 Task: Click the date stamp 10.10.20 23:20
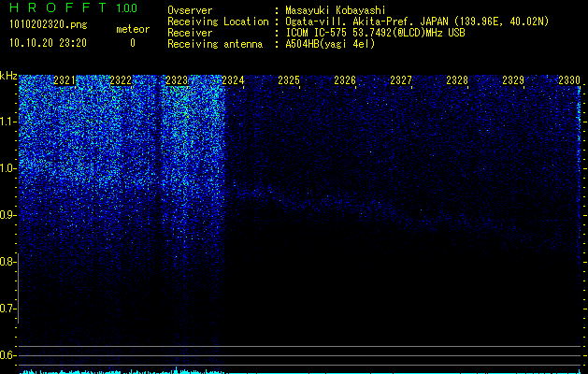tap(48, 43)
